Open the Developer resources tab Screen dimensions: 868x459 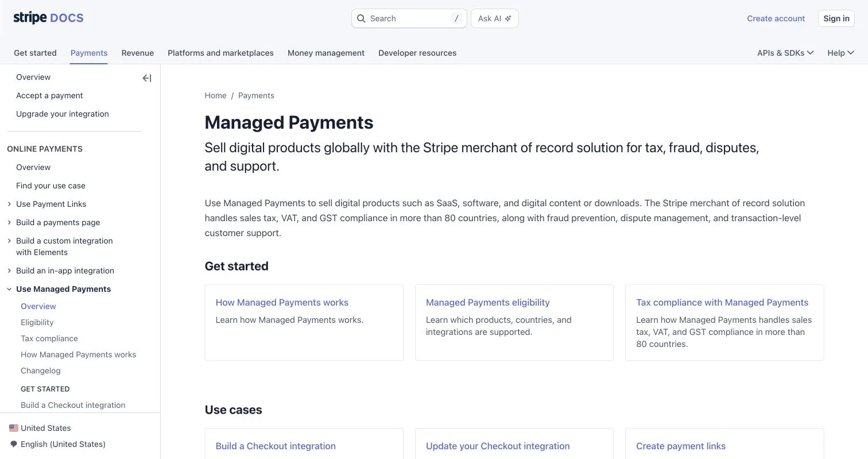coord(417,53)
